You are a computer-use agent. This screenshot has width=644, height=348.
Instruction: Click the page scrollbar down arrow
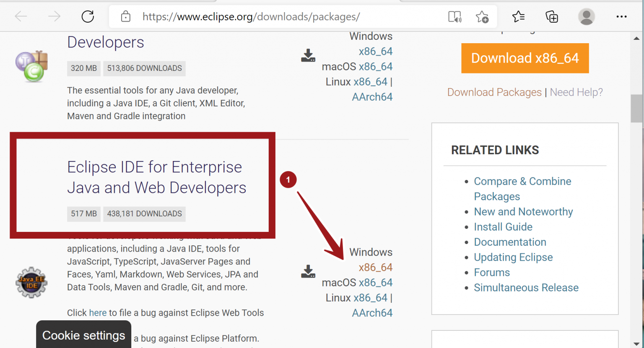coord(636,344)
